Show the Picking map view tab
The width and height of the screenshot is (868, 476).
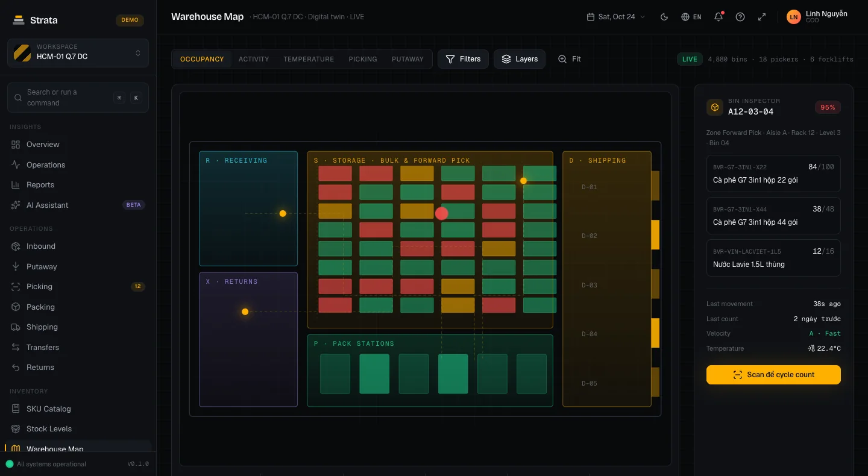tap(363, 59)
